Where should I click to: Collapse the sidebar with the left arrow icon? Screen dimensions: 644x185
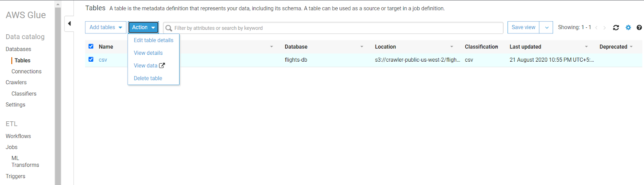pos(69,23)
